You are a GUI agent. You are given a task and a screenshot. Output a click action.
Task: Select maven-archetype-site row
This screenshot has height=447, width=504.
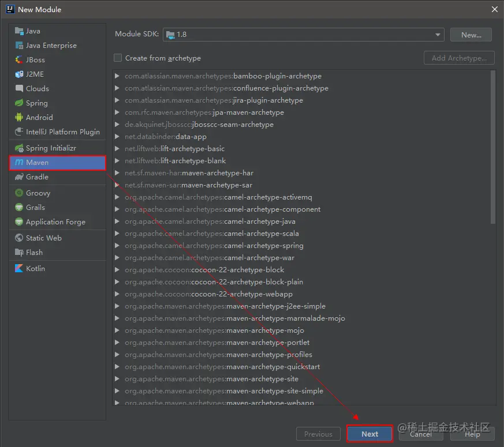302,379
